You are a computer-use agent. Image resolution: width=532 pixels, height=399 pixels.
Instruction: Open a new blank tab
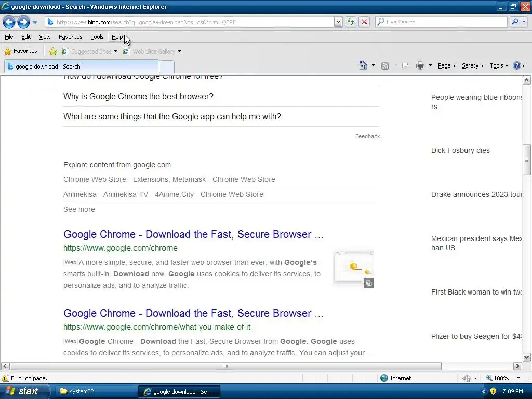point(167,67)
